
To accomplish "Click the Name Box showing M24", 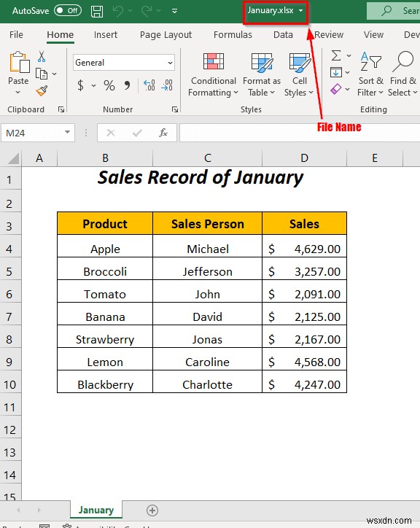I will coord(32,133).
